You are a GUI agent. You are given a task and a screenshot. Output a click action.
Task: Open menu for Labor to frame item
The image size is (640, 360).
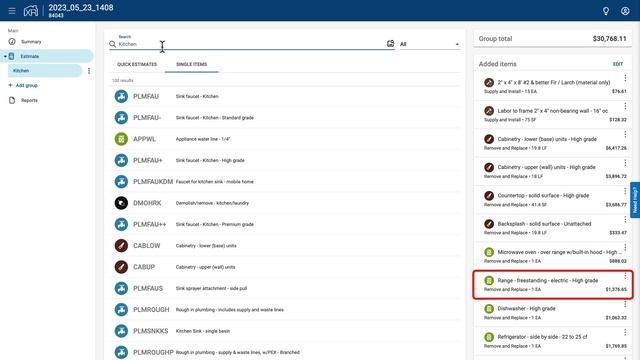[x=625, y=106]
